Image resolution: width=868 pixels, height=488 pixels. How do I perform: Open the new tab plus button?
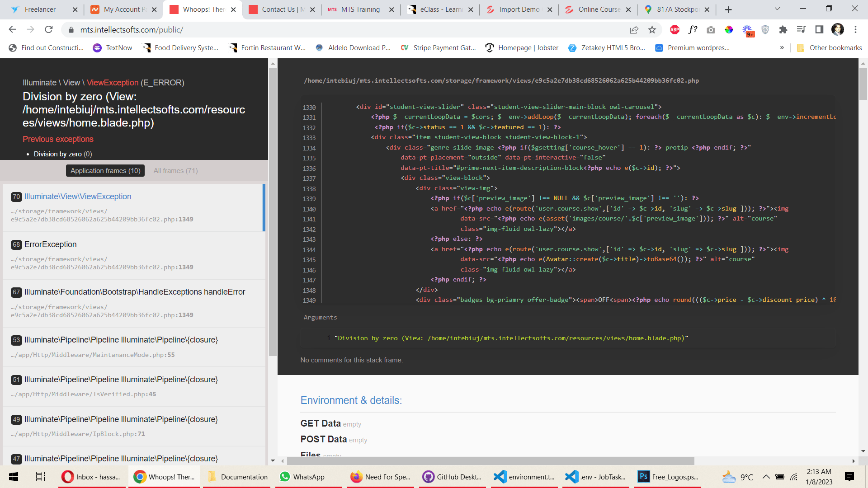[x=728, y=9]
